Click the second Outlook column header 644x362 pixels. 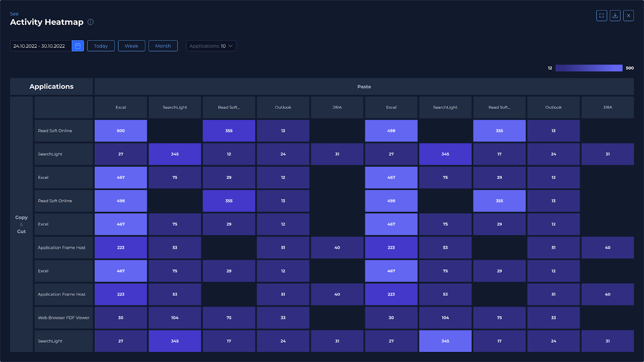click(553, 107)
